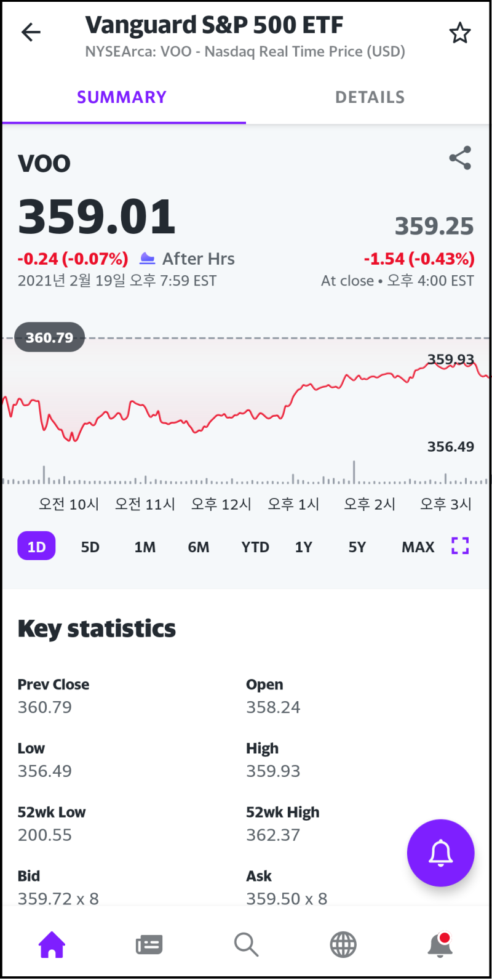Open the globe markets icon
The width and height of the screenshot is (492, 980).
[x=343, y=944]
